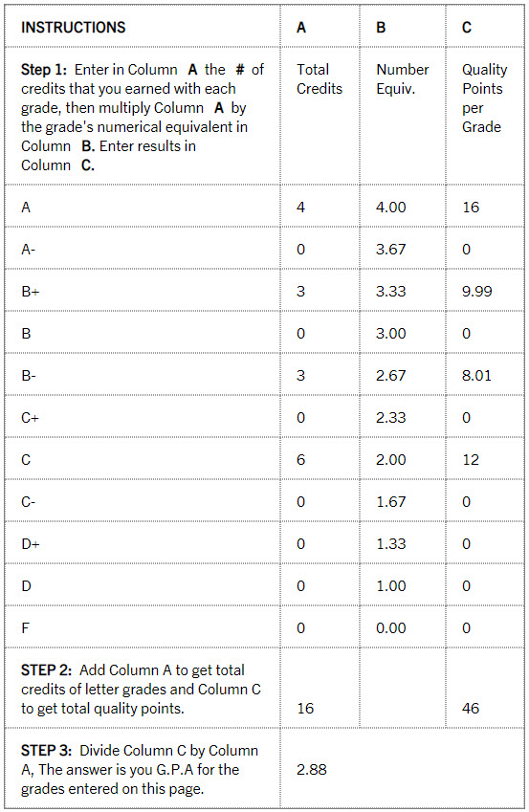Click the STEP 3 instruction text

[x=140, y=770]
